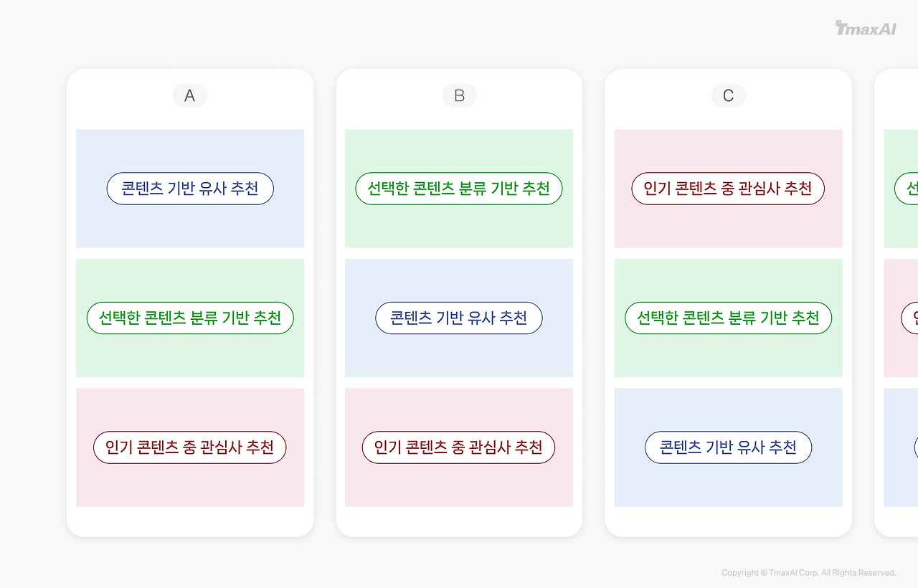Select "콘텐츠 기반 유사 추천" in card A
This screenshot has height=588, width=918.
coord(189,189)
